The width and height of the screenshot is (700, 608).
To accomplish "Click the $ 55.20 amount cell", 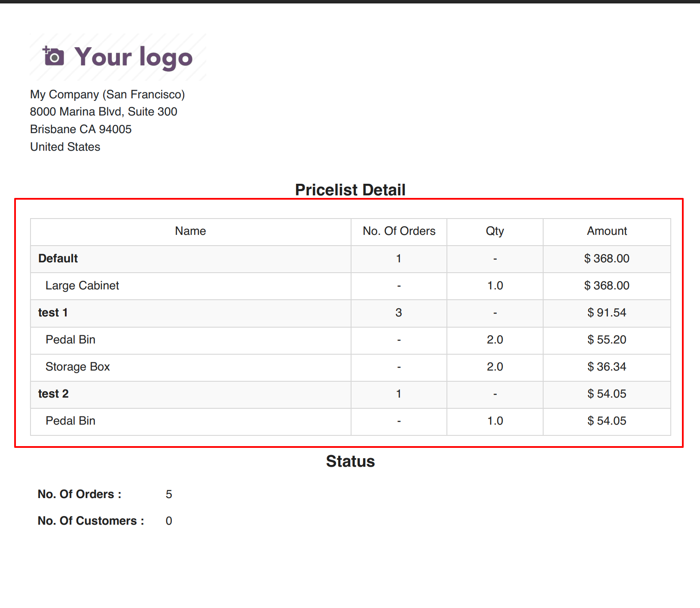I will 607,340.
